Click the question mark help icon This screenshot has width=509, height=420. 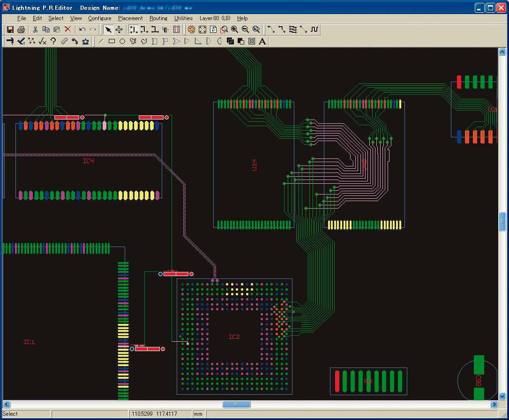tap(53, 41)
